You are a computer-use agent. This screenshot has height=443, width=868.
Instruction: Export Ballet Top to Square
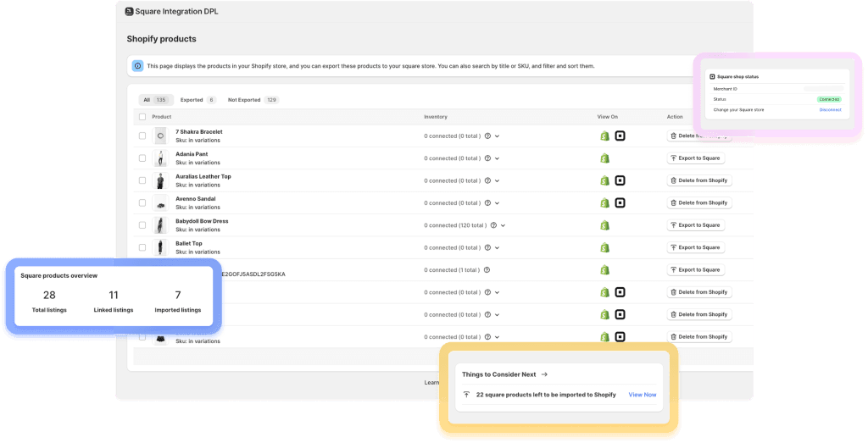pos(695,248)
